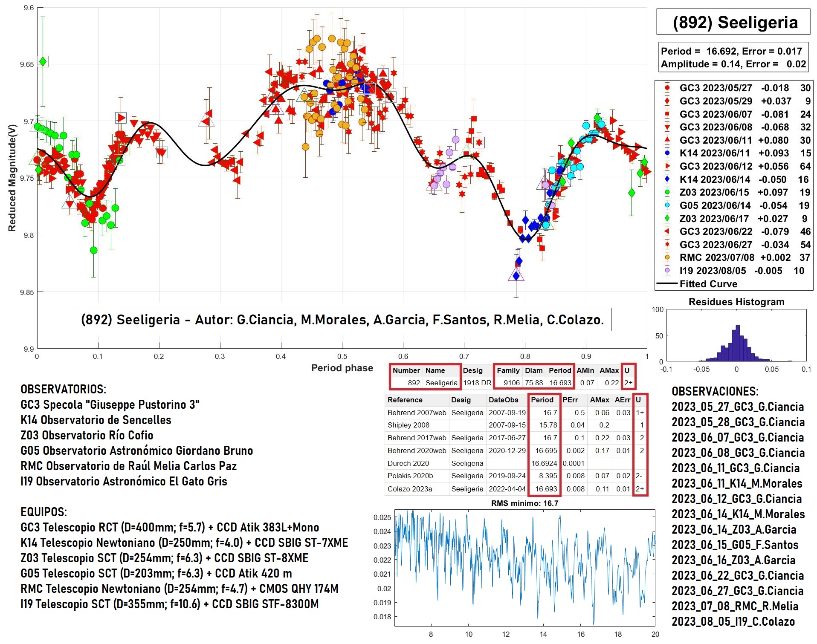Click the Colazo 2023a reference row
Image resolution: width=817 pixels, height=644 pixels.
pyautogui.click(x=516, y=489)
